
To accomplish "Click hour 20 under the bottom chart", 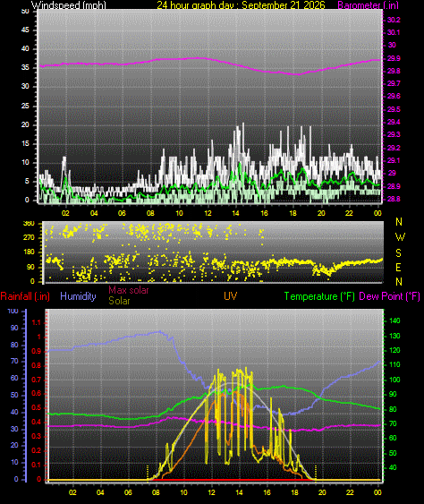I will tap(322, 492).
